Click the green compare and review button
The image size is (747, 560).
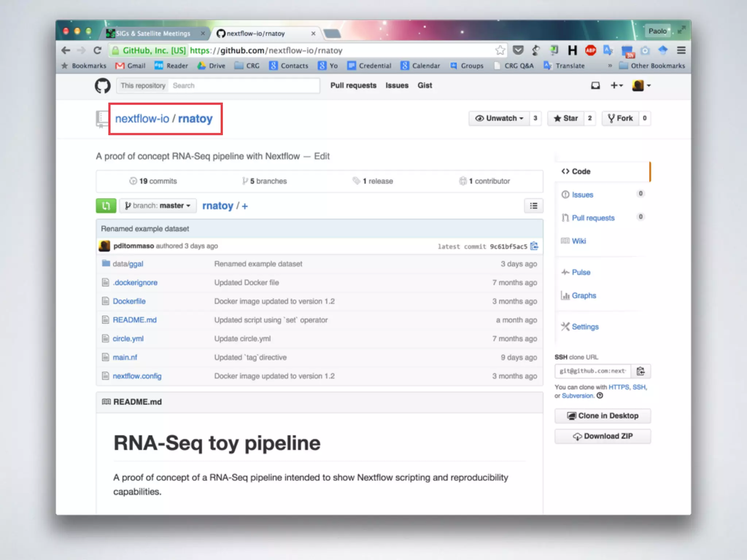pyautogui.click(x=106, y=206)
